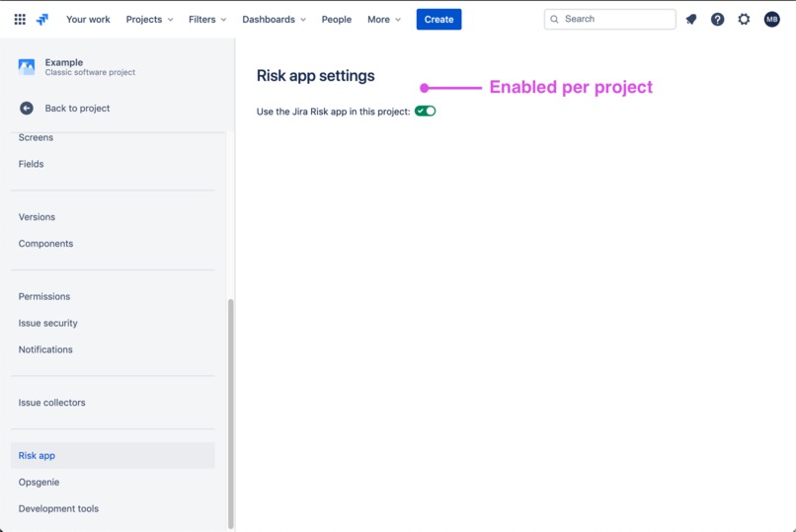Screen dimensions: 796x532
Task: Open the Components settings page
Action: tap(45, 244)
